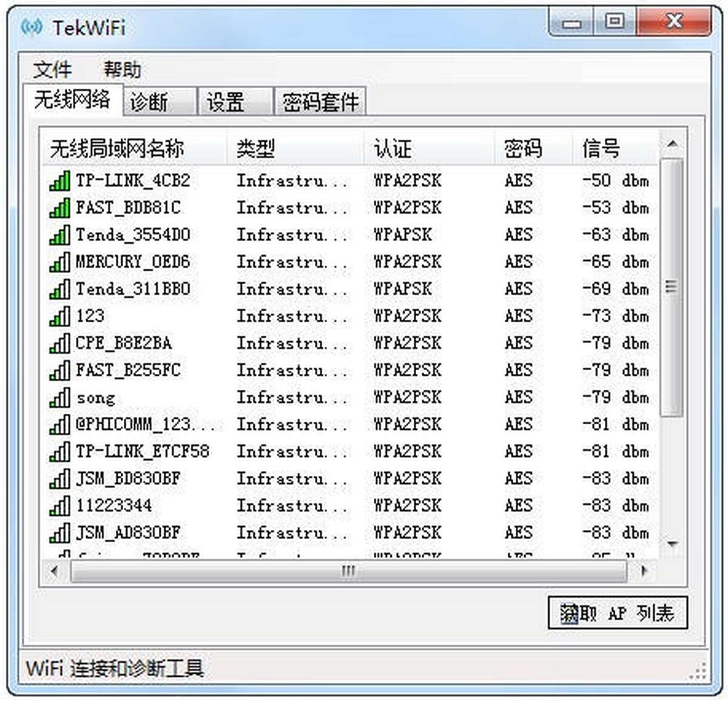
Task: Click signal icon next to song network
Action: (59, 398)
